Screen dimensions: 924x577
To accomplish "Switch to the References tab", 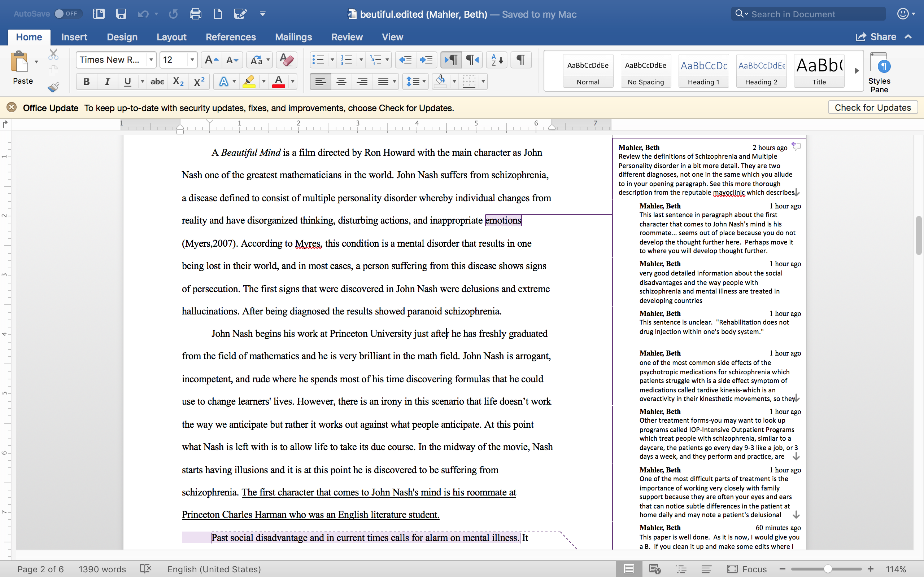I will pyautogui.click(x=231, y=37).
